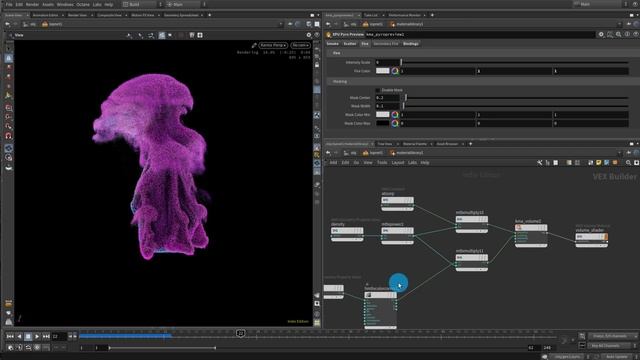The height and width of the screenshot is (360, 640).
Task: Switch to the Composite View tab
Action: click(109, 15)
